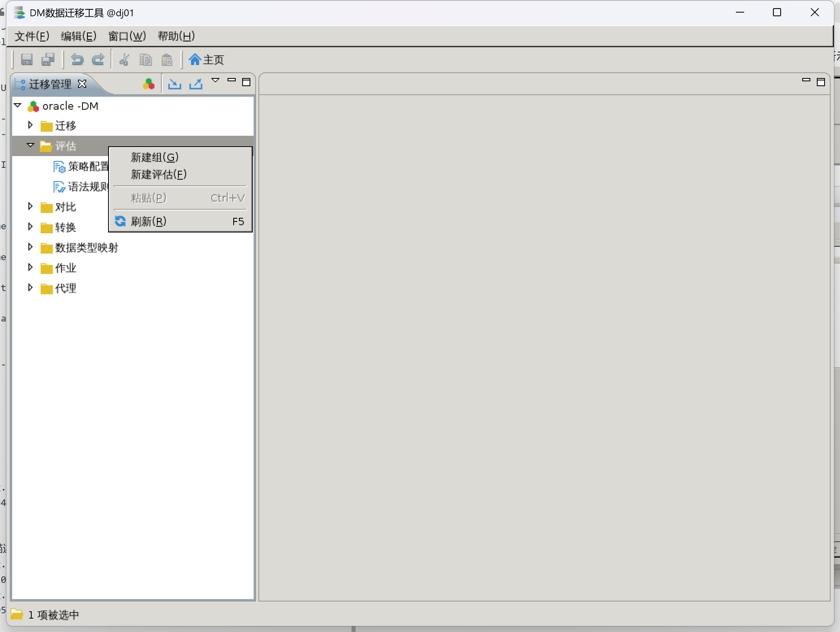The image size is (840, 632).
Task: Click the Cut scissors icon
Action: (124, 60)
